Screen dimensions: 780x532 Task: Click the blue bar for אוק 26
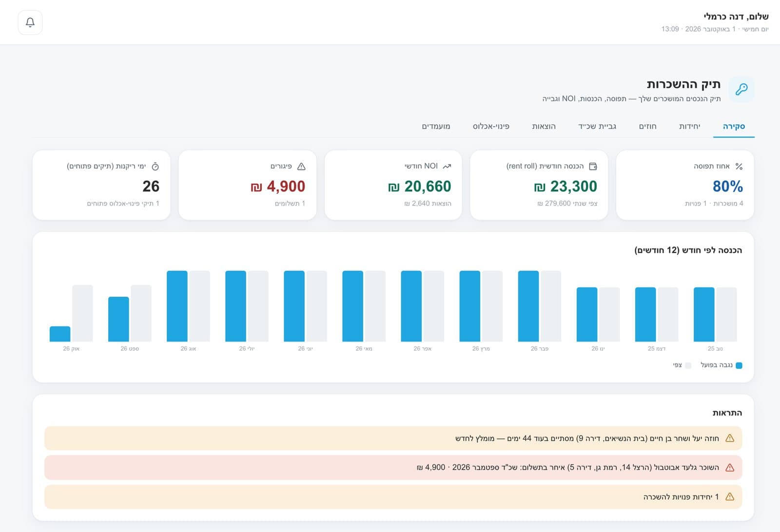(60, 334)
